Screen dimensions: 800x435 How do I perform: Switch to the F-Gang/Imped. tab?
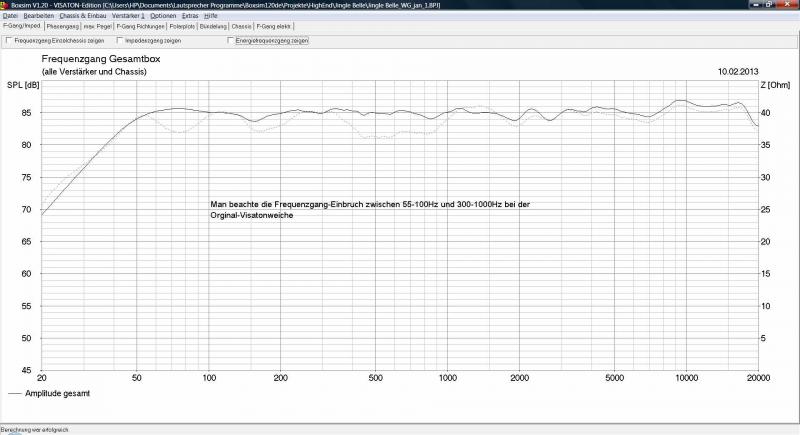coord(20,26)
